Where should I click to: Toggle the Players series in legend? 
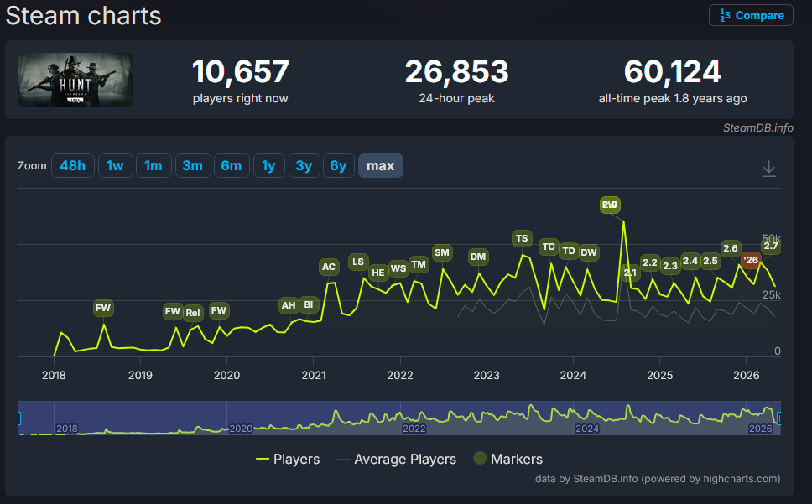[288, 459]
